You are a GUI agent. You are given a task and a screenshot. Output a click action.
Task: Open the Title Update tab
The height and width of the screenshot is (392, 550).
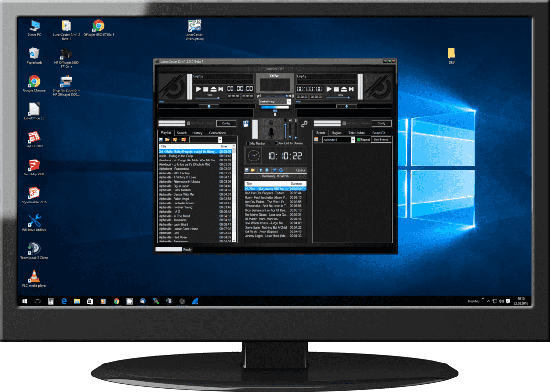coord(357,133)
